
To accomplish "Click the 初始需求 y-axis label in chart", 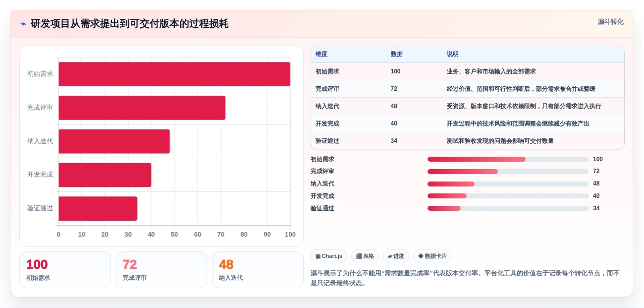I will tap(40, 74).
